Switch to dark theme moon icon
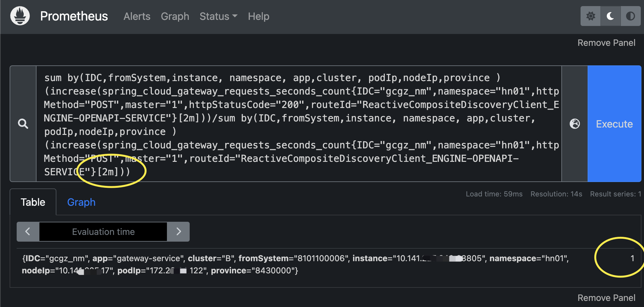The height and width of the screenshot is (307, 644). (x=610, y=16)
